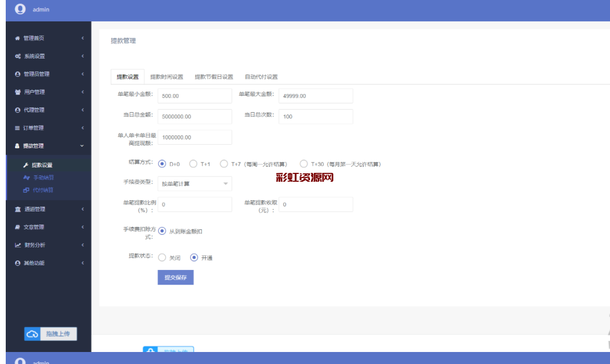Expand the 管理员管理 menu chevron
The height and width of the screenshot is (364, 610).
point(83,74)
